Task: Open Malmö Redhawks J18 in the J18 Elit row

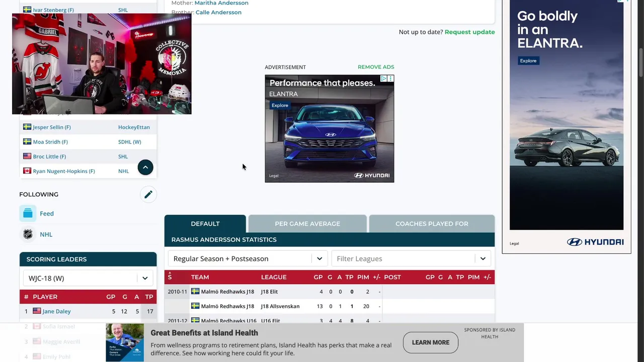Action: pyautogui.click(x=227, y=292)
